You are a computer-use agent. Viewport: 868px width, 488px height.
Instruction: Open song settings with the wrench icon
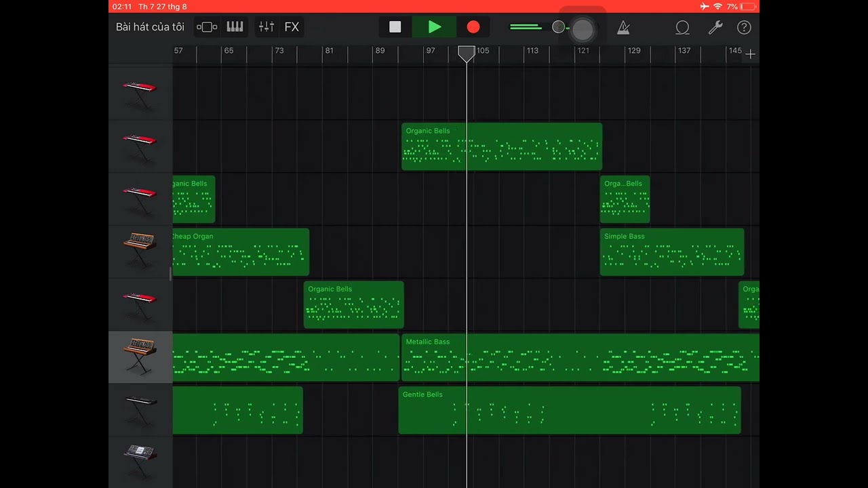click(x=715, y=27)
